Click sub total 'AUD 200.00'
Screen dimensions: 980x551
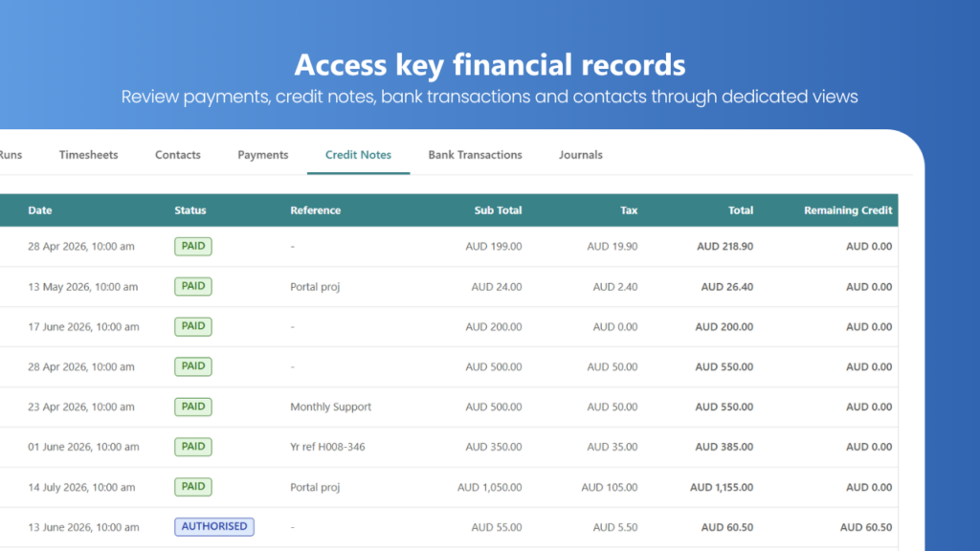click(494, 327)
